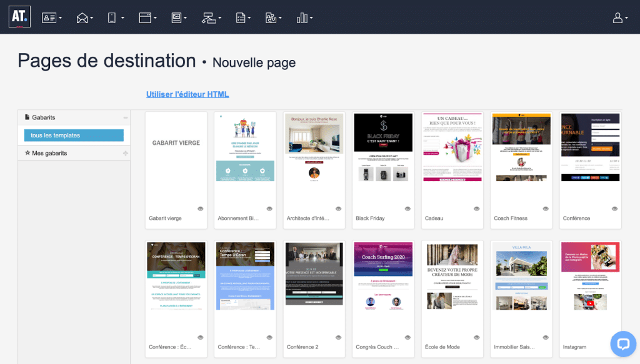Open the mobile phone SMS menu
Screen dimensions: 640x364
pyautogui.click(x=115, y=18)
